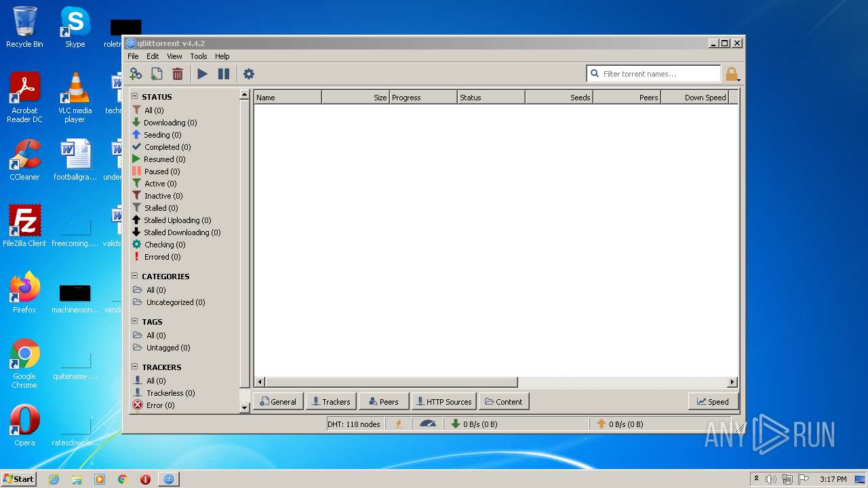Sort by the Seeds column header
This screenshot has height=488, width=868.
(559, 98)
